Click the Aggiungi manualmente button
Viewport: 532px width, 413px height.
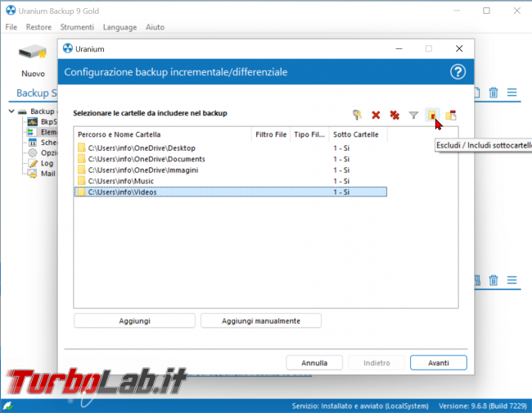point(261,321)
